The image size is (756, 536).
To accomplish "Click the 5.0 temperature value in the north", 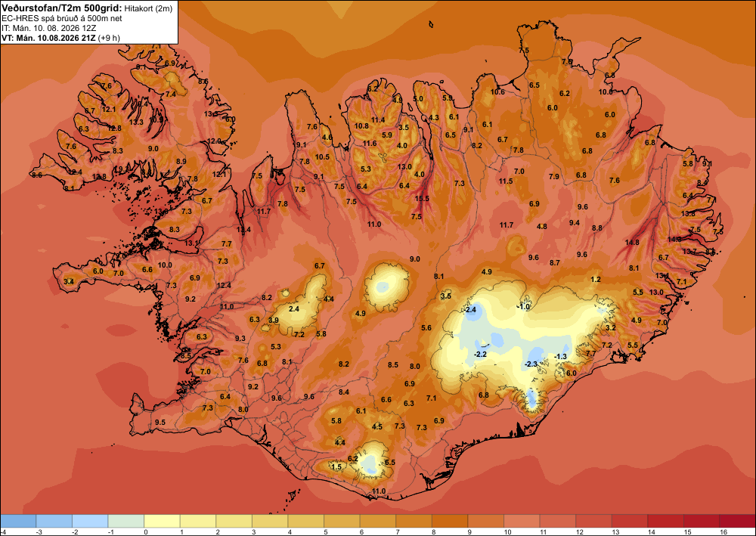I will (x=418, y=99).
